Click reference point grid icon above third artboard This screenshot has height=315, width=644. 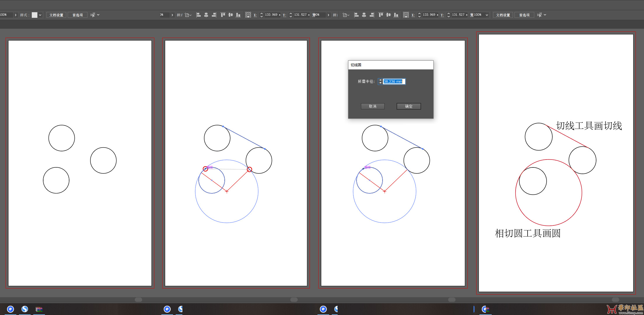point(406,15)
